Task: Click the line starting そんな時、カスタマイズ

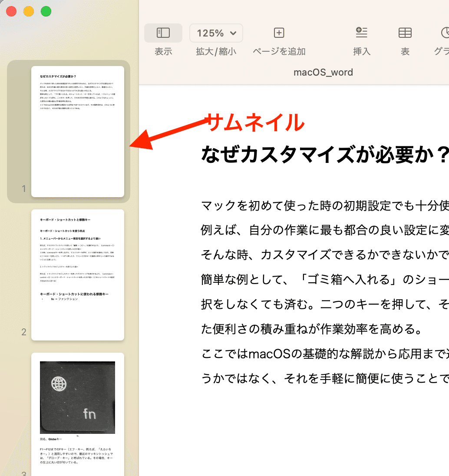Action: pos(325,255)
